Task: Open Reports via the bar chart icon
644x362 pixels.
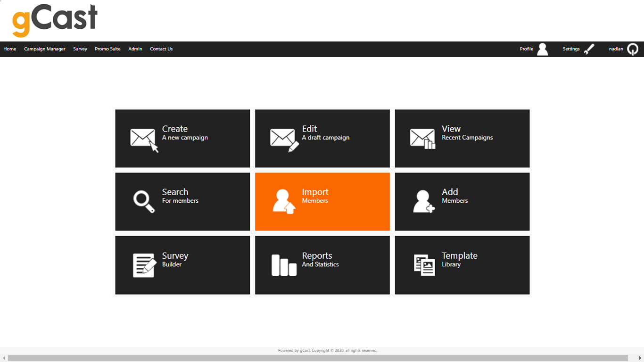Action: tap(283, 265)
